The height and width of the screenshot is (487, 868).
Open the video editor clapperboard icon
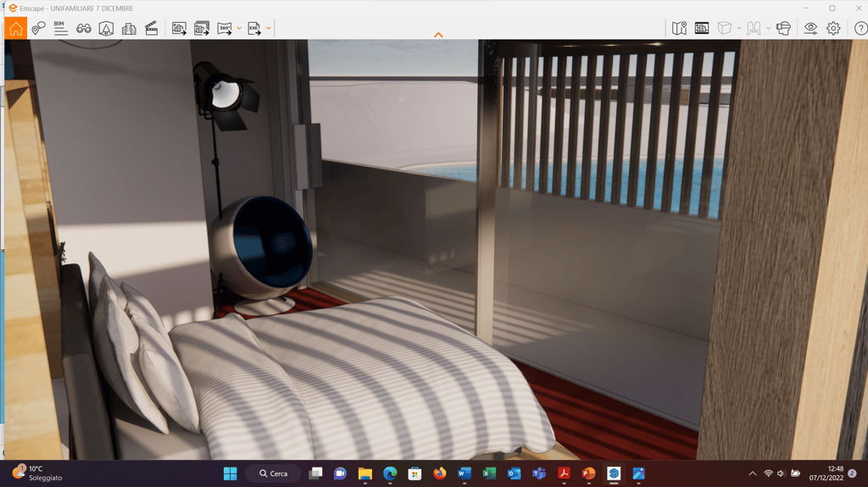coord(151,28)
